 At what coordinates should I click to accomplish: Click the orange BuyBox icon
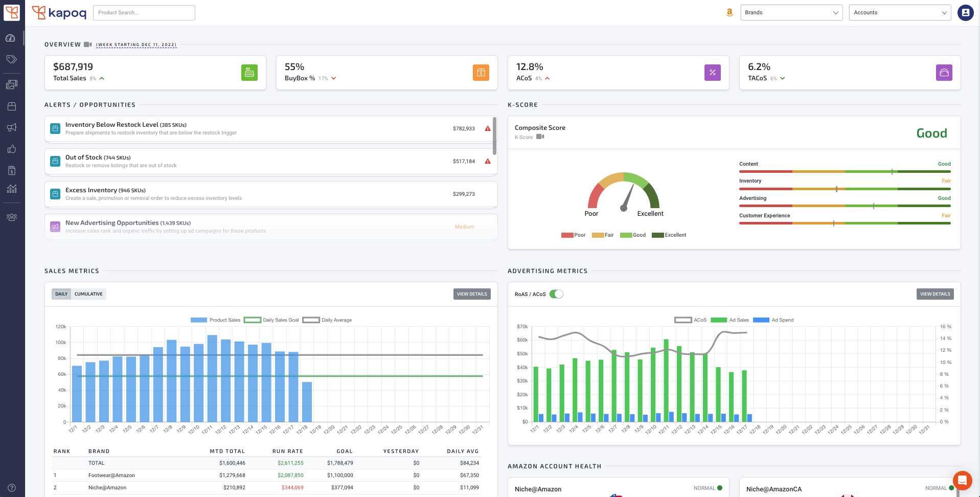(x=481, y=73)
